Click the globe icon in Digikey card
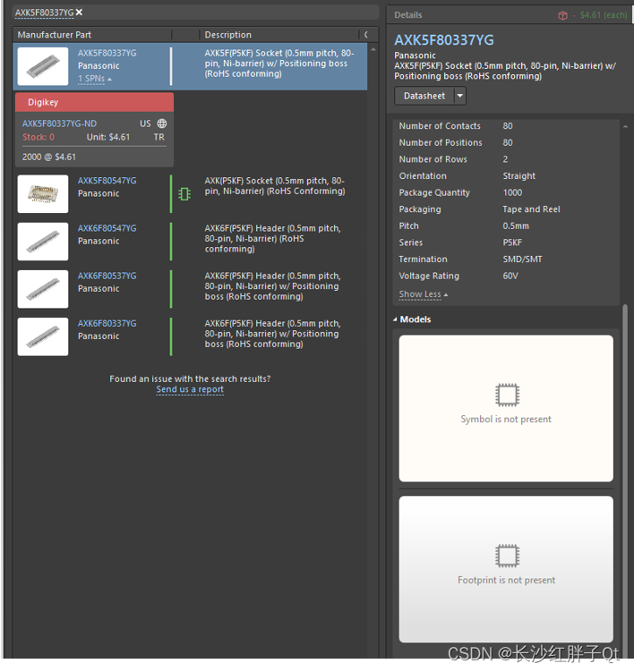This screenshot has width=634, height=672. (162, 124)
